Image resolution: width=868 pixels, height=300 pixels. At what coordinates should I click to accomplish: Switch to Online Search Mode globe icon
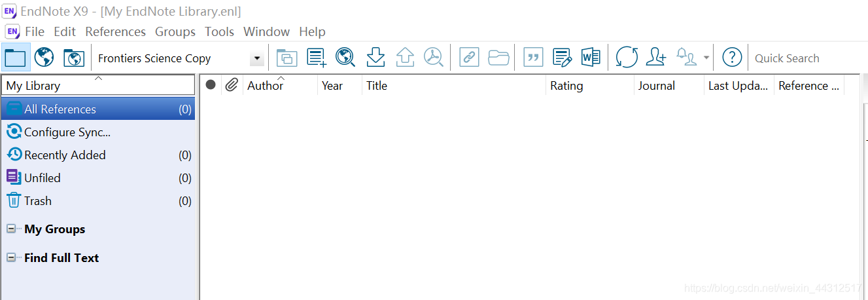(x=44, y=58)
